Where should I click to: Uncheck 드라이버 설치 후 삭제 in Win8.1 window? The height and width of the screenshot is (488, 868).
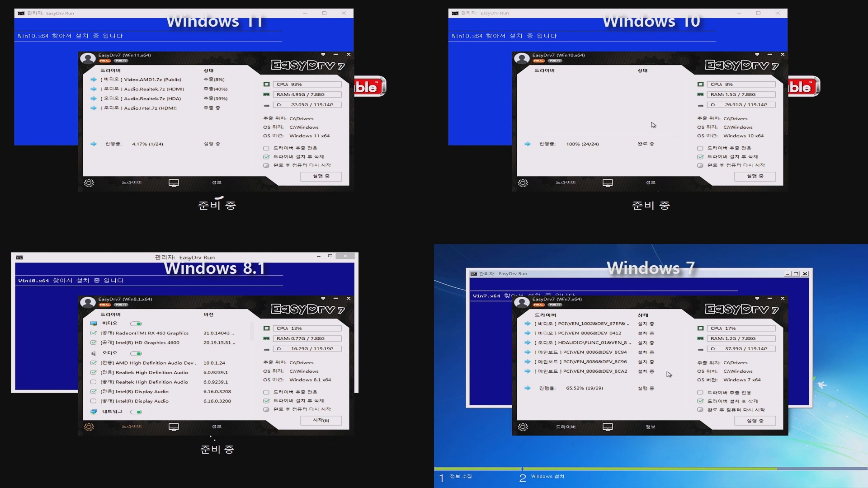pos(266,401)
